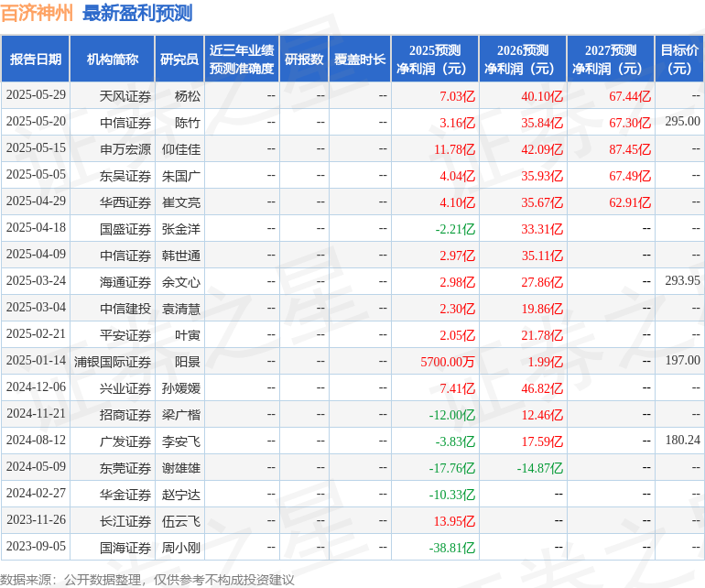Click the 2027预测净利润 column header
The width and height of the screenshot is (705, 588).
tap(611, 59)
